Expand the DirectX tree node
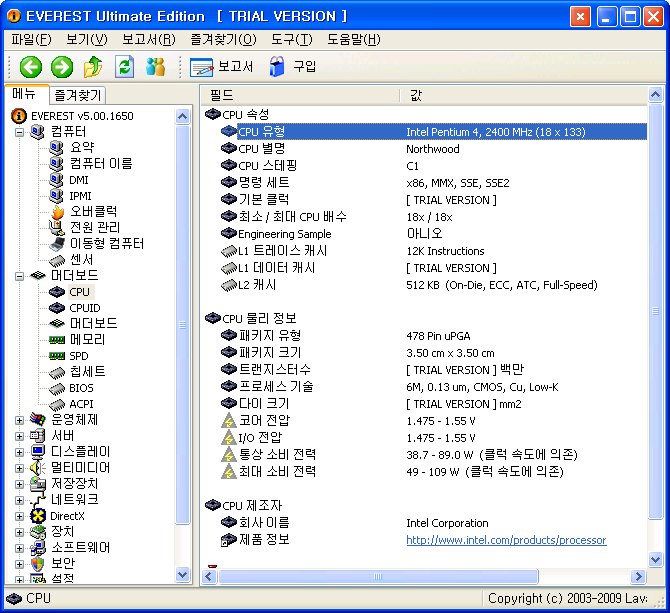670x613 pixels. click(x=19, y=516)
